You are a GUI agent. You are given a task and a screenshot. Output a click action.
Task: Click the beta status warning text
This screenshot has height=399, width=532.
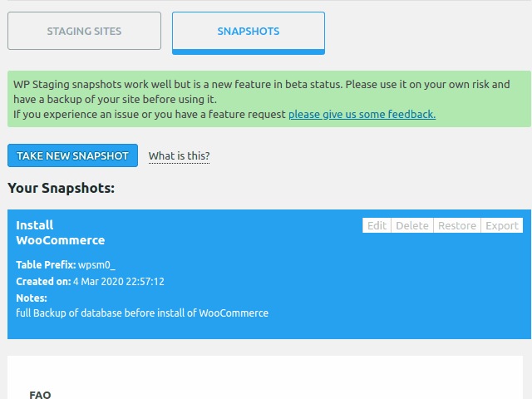coord(262,91)
